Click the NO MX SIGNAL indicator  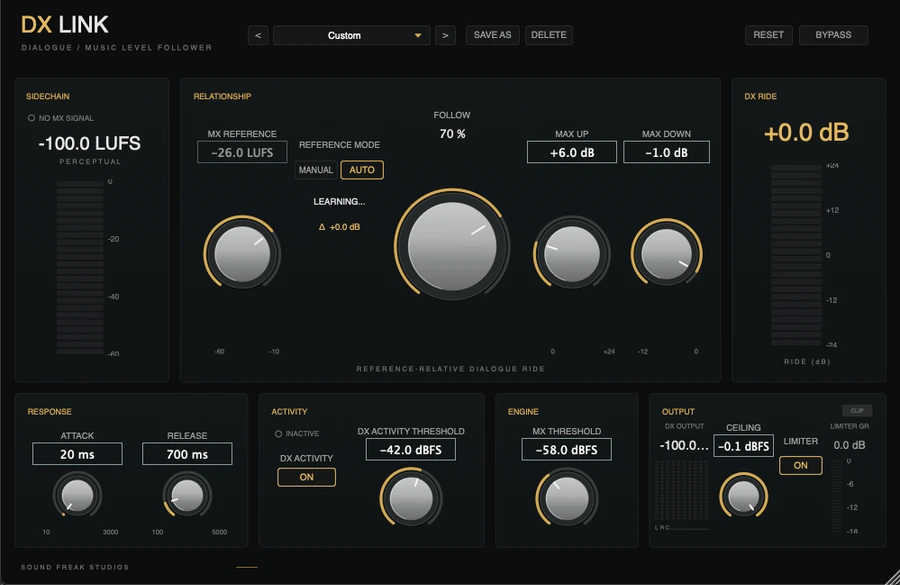[61, 118]
